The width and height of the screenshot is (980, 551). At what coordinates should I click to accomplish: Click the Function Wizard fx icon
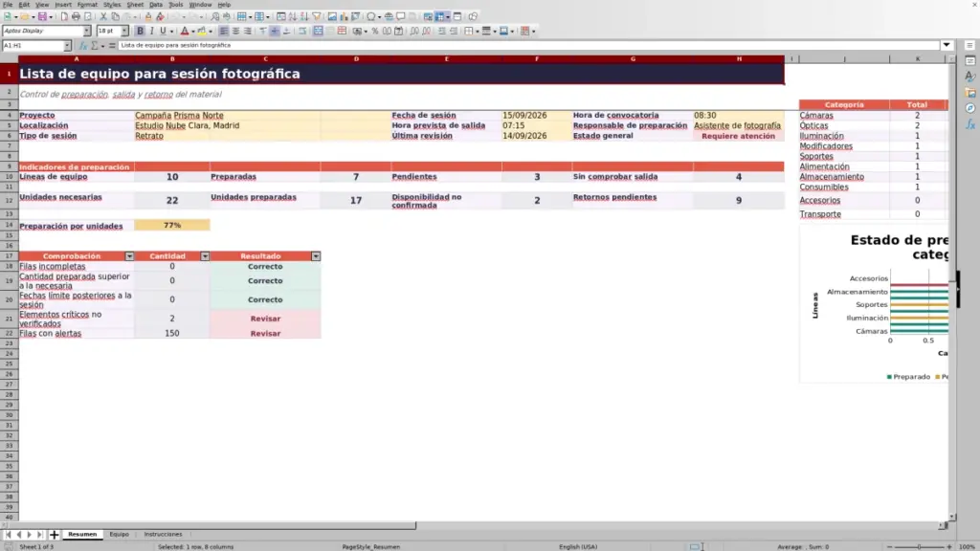[x=83, y=46]
